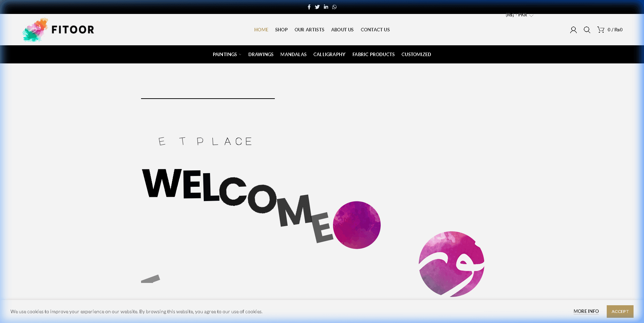Open the Shop page

coord(281,30)
